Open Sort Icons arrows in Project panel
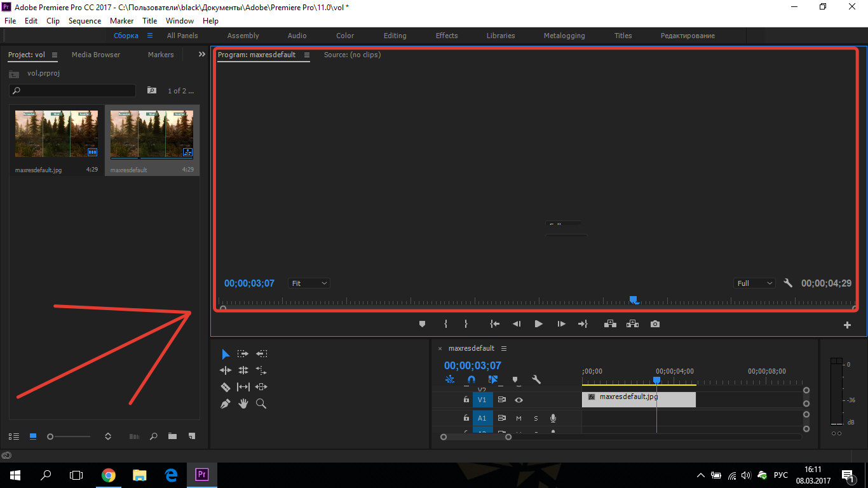The width and height of the screenshot is (868, 488). pos(108,437)
